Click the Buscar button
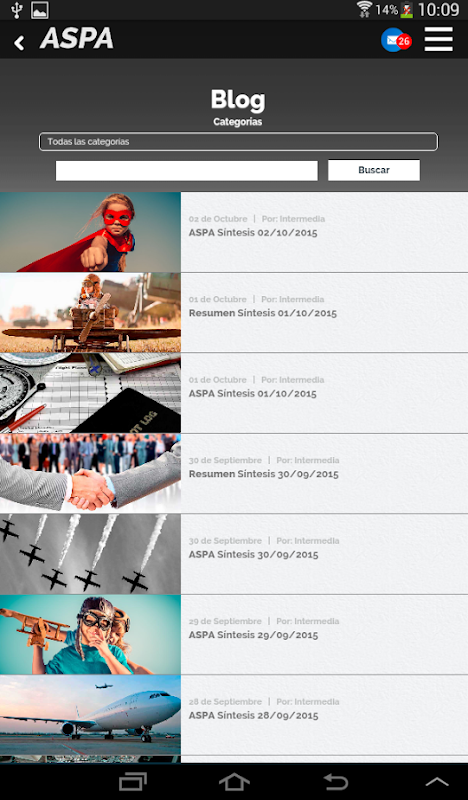Screen dimensions: 468x800 click(374, 170)
